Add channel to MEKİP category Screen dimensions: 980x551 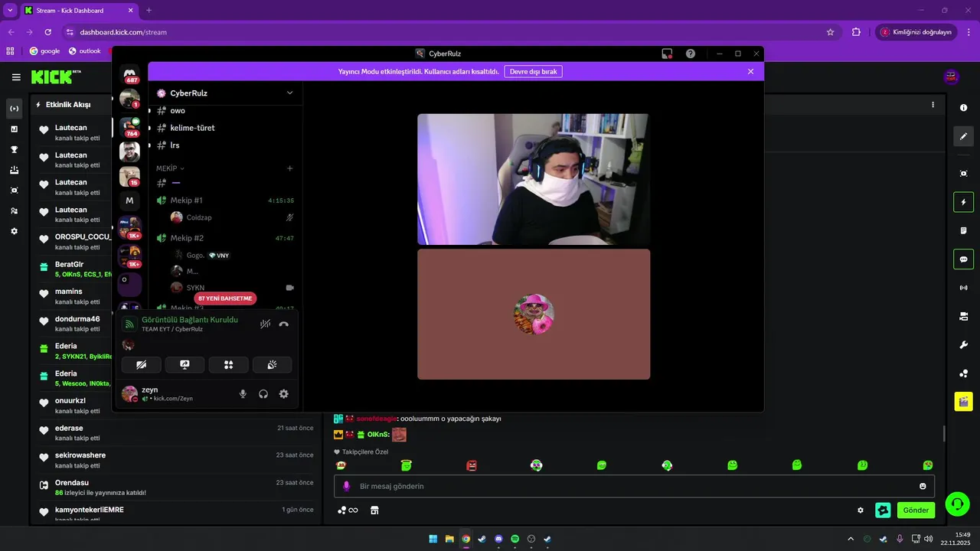pyautogui.click(x=289, y=168)
